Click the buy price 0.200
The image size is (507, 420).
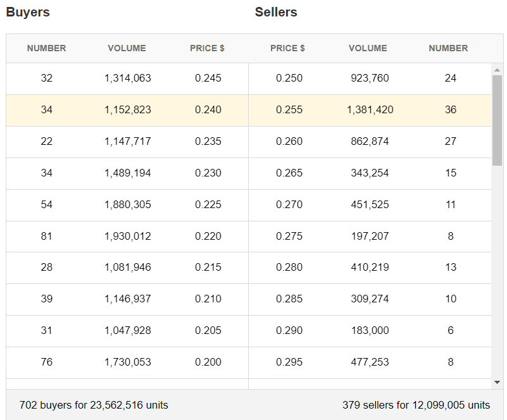208,362
